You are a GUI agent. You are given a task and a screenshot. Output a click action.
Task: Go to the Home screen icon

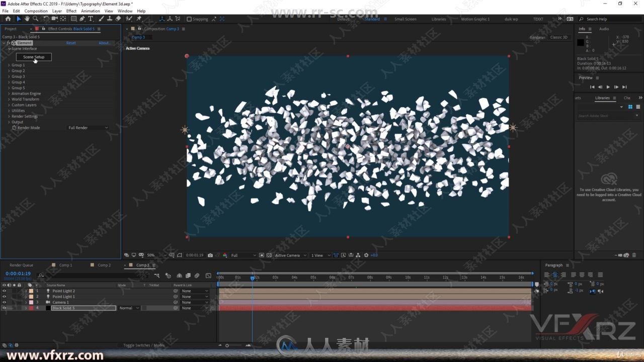point(8,19)
